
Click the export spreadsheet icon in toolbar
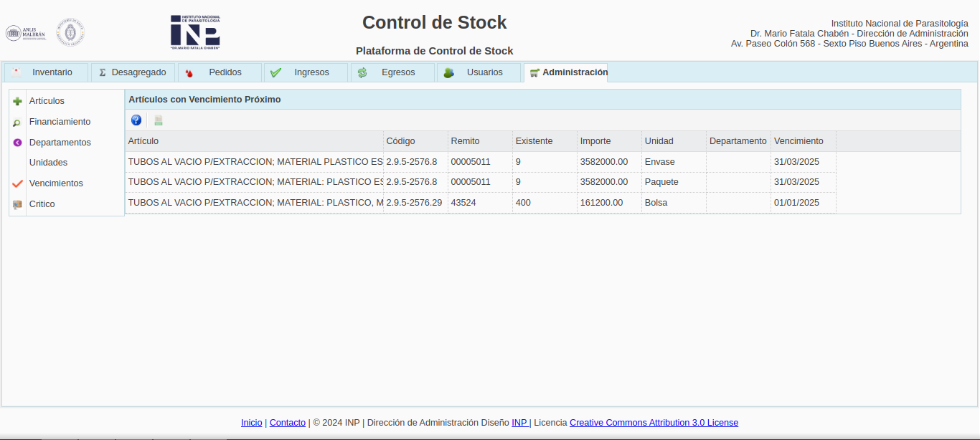(159, 120)
